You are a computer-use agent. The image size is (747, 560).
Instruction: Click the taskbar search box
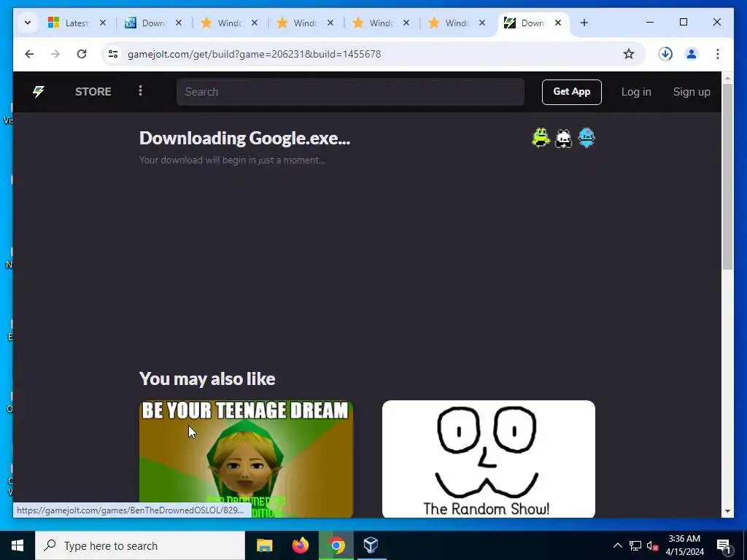[x=139, y=545]
